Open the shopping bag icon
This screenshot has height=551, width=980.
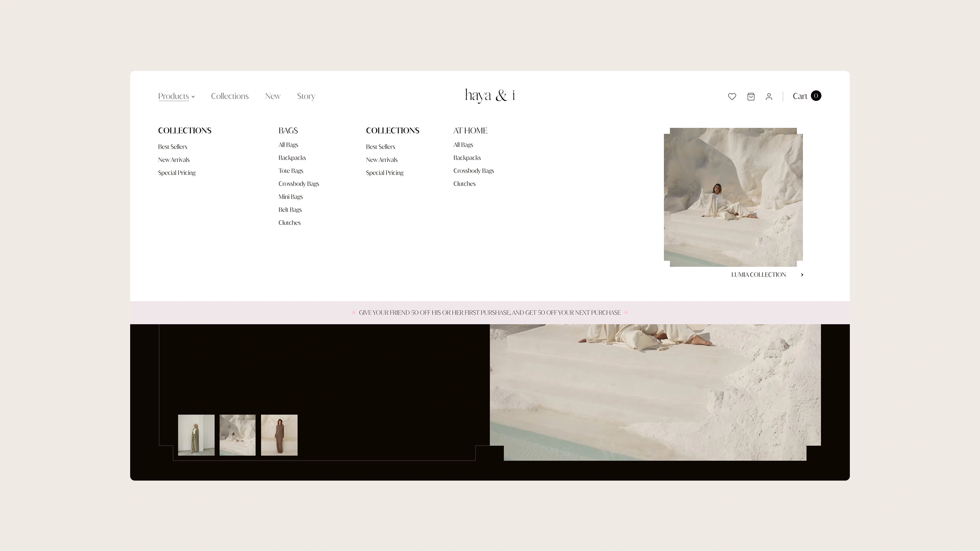[751, 97]
